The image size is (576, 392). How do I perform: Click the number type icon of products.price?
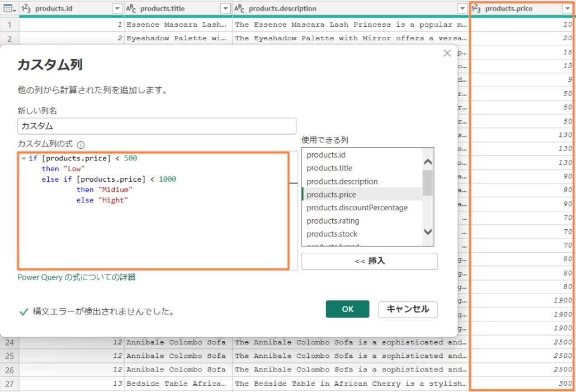pos(476,8)
